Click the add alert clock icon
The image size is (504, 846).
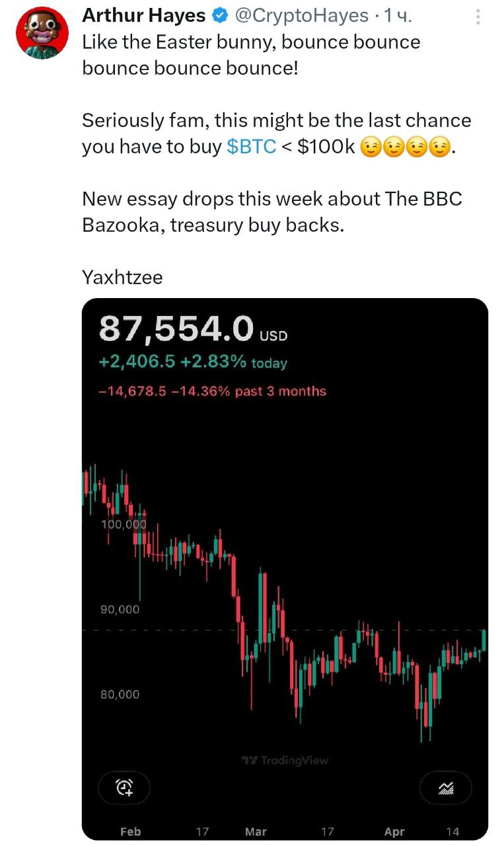pos(124,787)
